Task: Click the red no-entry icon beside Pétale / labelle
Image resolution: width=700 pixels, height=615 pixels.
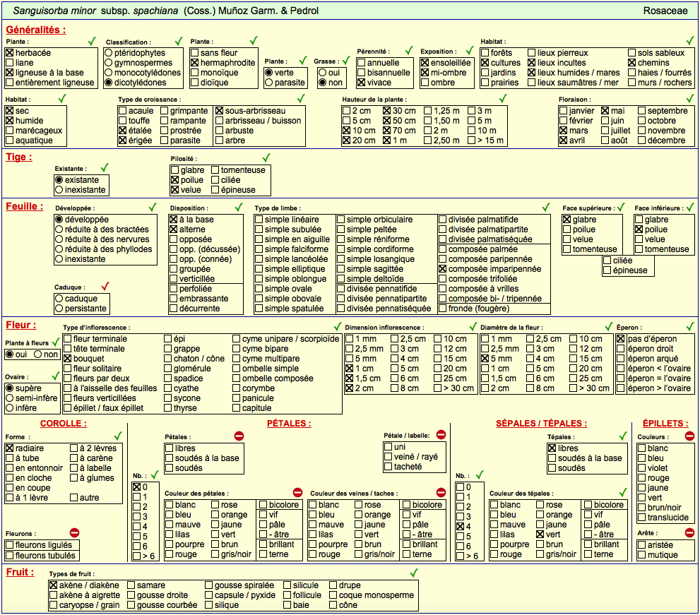Action: pos(441,435)
